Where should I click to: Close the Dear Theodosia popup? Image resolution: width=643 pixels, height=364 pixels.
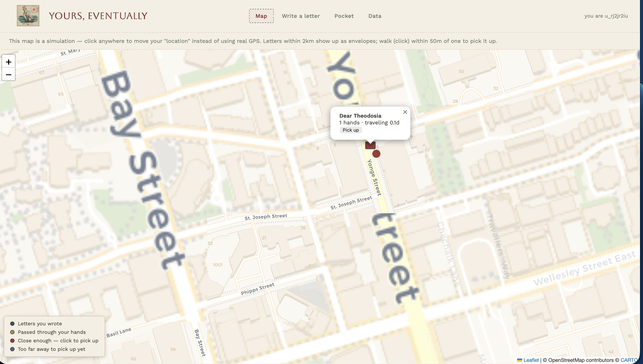point(405,112)
